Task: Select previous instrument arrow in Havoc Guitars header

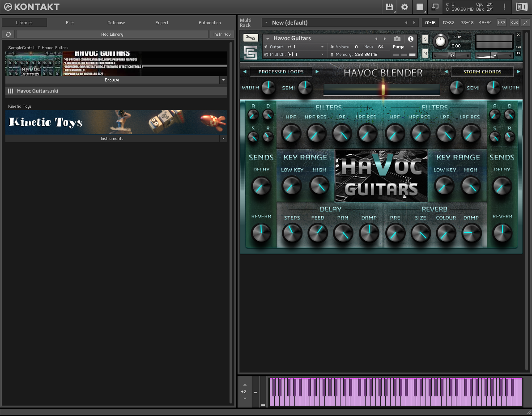Action: click(376, 38)
